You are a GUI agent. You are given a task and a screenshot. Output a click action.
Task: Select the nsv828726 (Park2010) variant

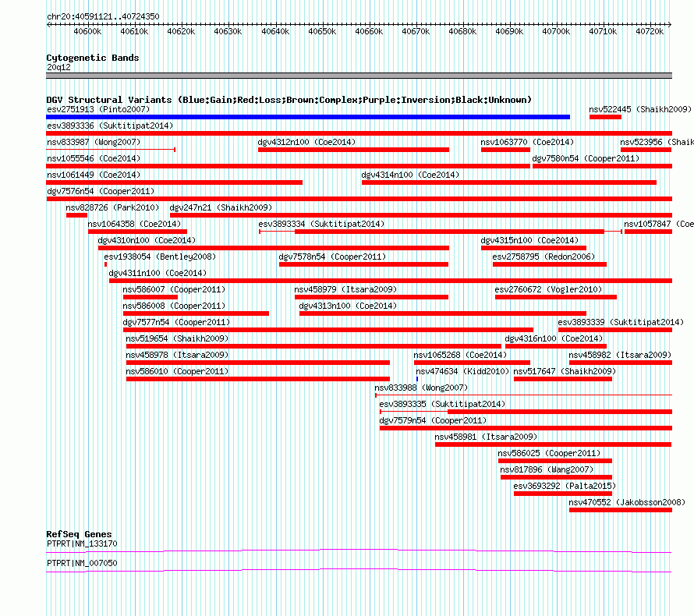[112, 207]
